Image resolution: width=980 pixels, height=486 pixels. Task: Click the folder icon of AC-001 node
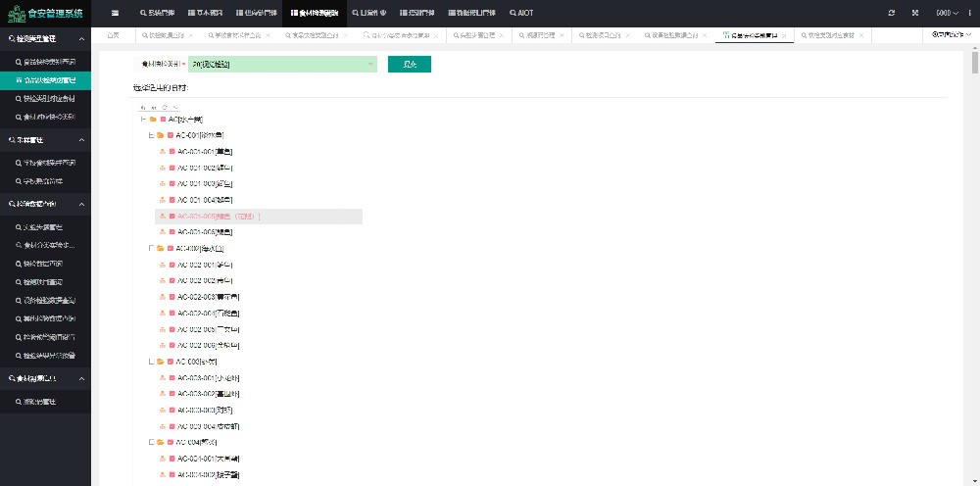[x=160, y=135]
